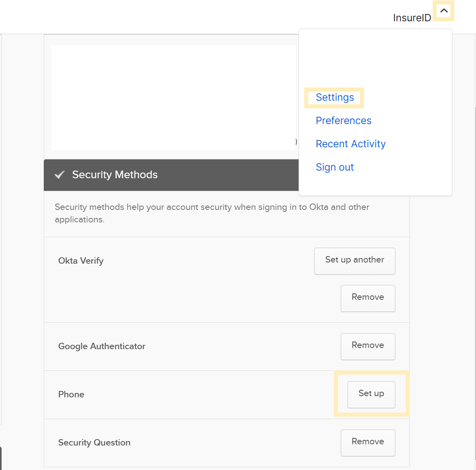Sign out of the account

pyautogui.click(x=334, y=167)
